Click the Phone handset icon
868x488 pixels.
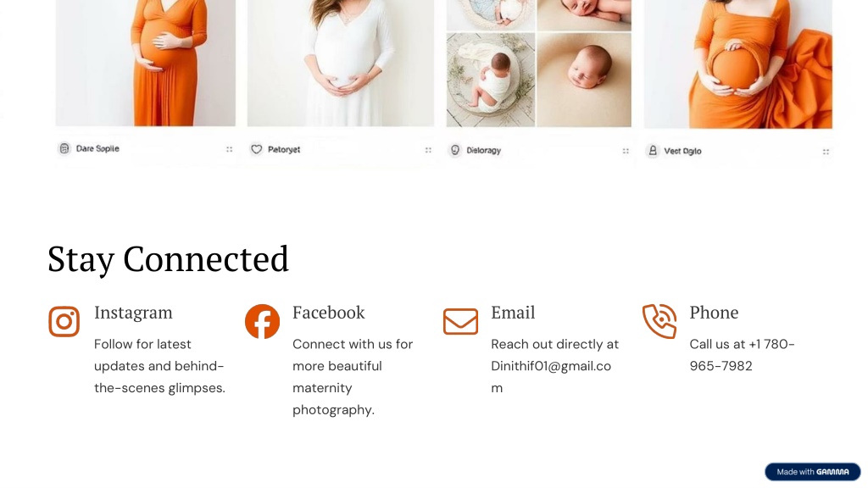(659, 321)
